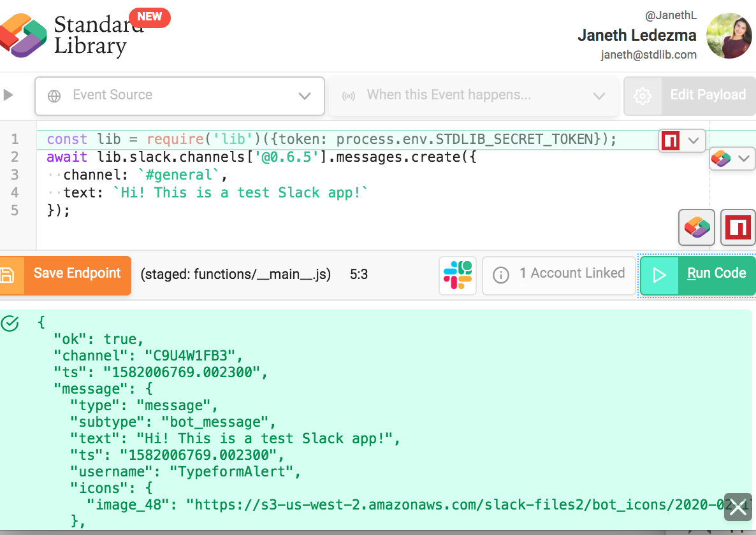Screen dimensions: 756x535
Task: Click the Edit Payload button
Action: 690,96
